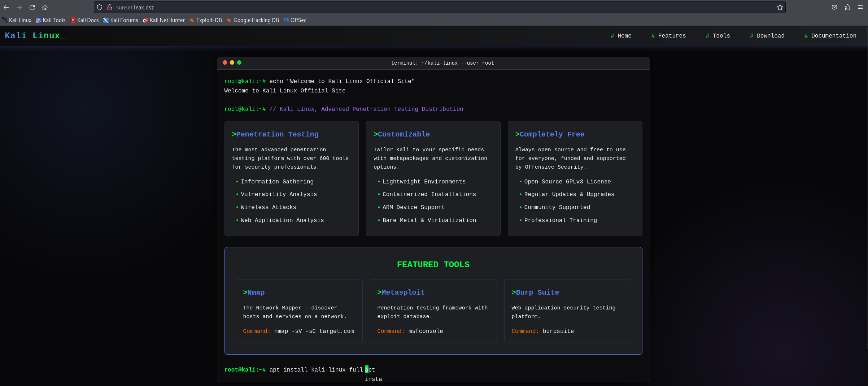Screen dimensions: 868x386
Task: Click the browser back arrow
Action: (x=6, y=7)
